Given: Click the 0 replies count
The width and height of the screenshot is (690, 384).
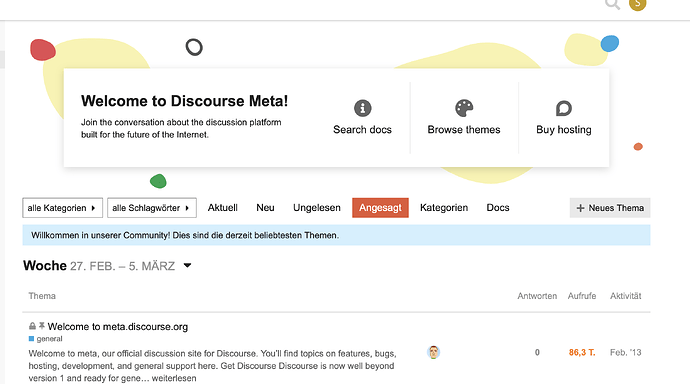Looking at the screenshot, I should click(x=537, y=352).
